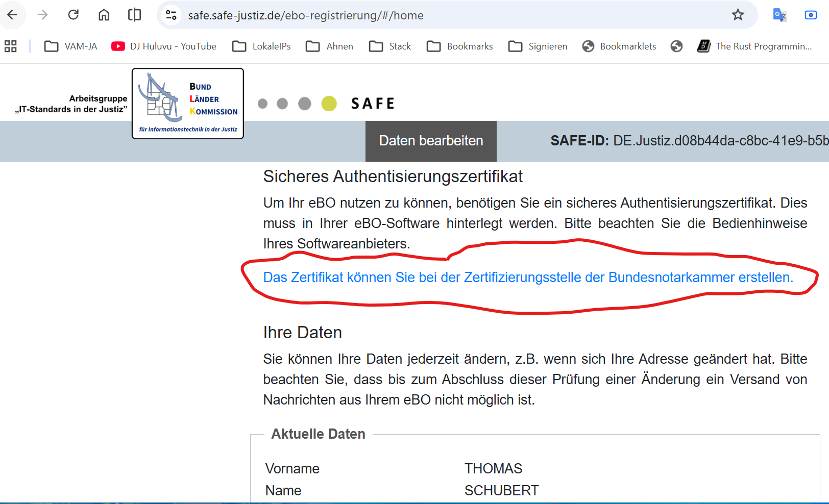Open the VAM-JA bookmark folder

pos(71,46)
